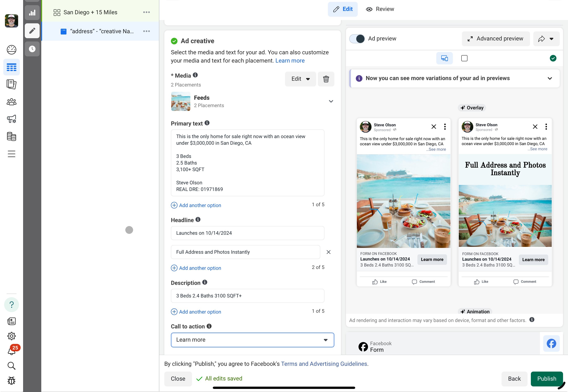The width and height of the screenshot is (568, 392).
Task: Click into the Description text field
Action: [x=247, y=296]
